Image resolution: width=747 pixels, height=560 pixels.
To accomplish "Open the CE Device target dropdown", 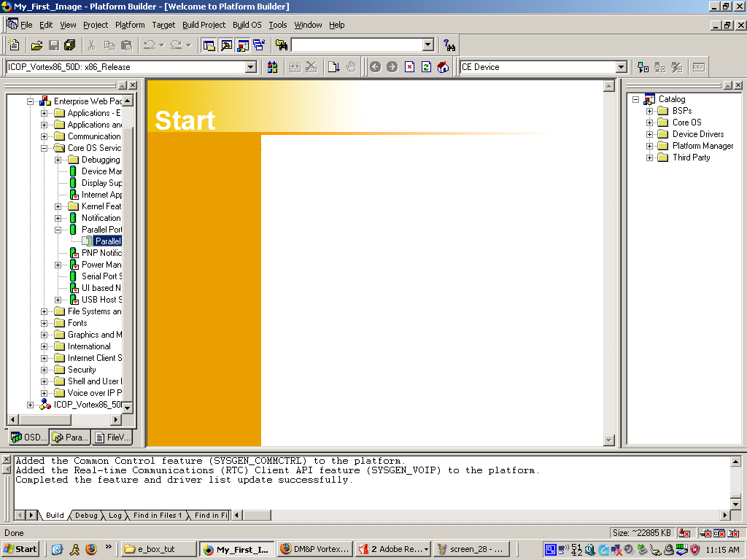I will (622, 67).
